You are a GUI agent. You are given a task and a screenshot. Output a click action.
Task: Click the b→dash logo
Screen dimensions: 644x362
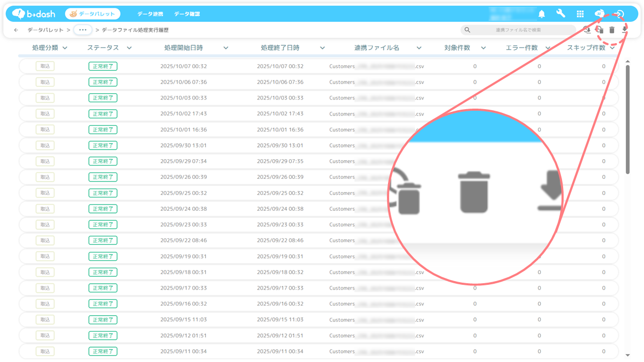(34, 14)
